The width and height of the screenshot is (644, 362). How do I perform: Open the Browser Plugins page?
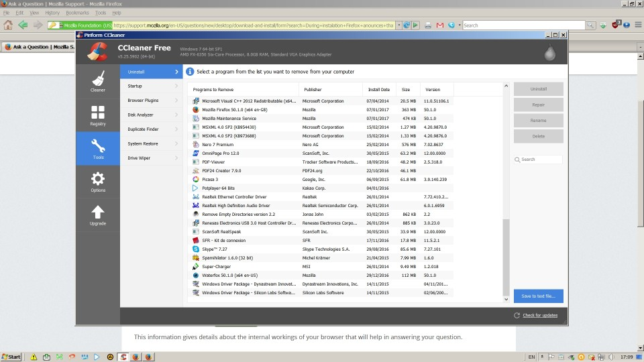tap(152, 101)
